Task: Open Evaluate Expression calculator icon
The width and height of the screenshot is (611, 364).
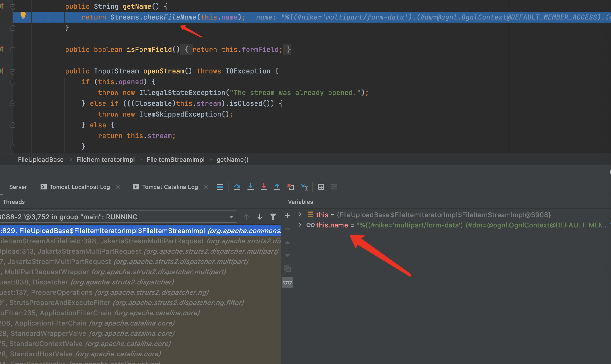Action: [321, 187]
